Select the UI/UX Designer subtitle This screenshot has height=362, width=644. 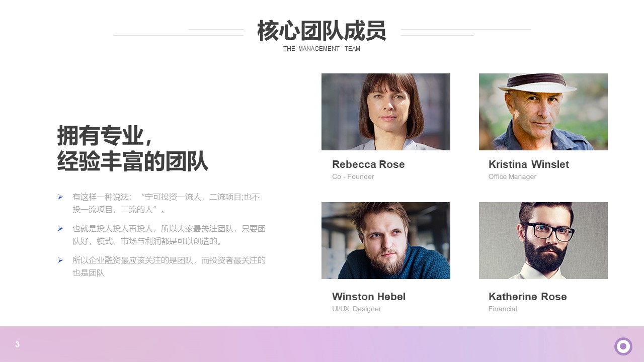(357, 309)
